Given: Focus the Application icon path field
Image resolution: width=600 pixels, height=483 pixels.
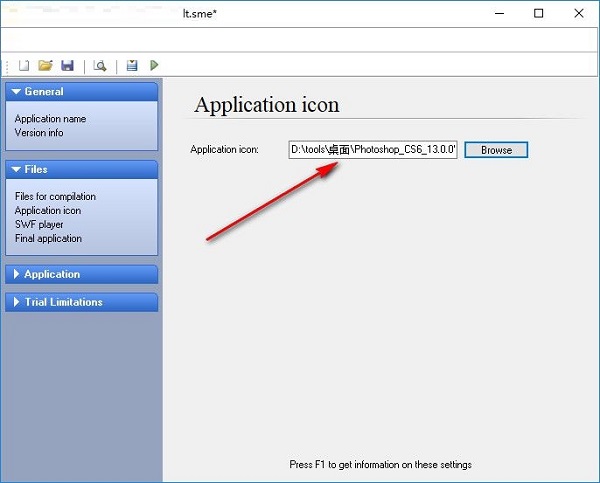Looking at the screenshot, I should click(373, 150).
